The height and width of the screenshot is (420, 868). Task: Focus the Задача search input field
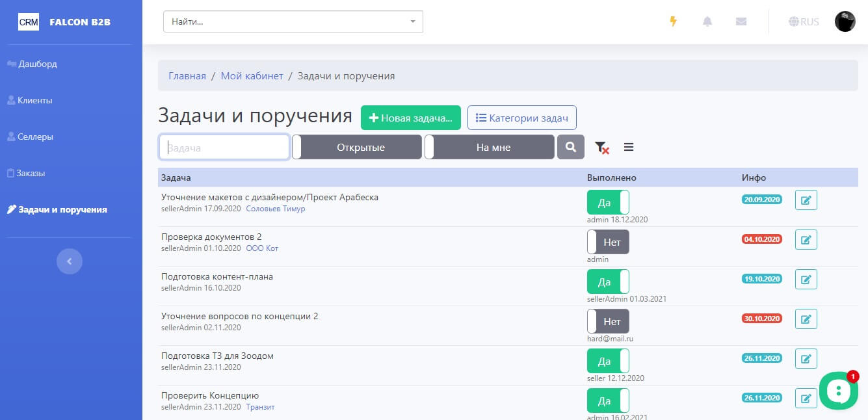[224, 147]
